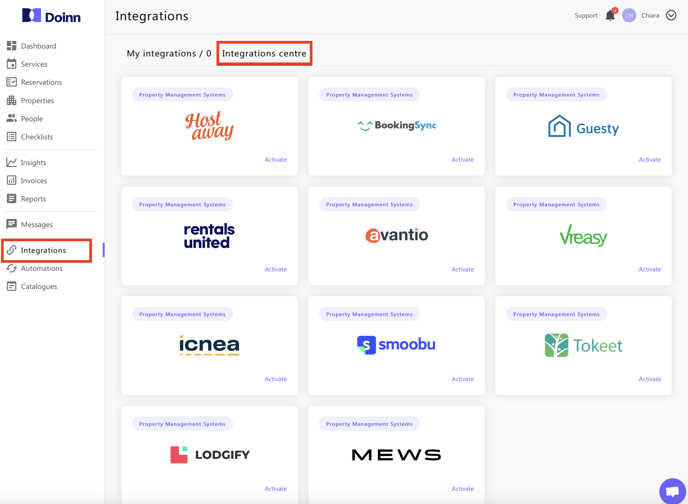Click the Reports document icon

[12, 199]
